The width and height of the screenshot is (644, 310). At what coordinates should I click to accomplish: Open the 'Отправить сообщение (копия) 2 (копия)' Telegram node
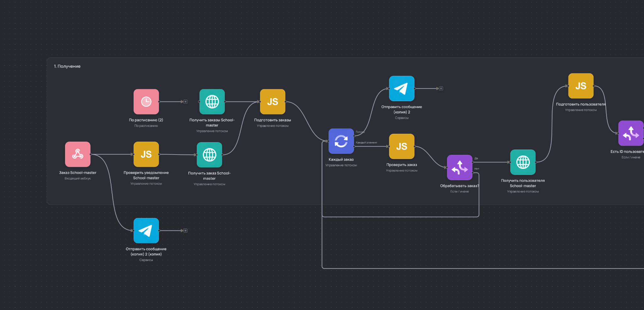click(x=146, y=231)
